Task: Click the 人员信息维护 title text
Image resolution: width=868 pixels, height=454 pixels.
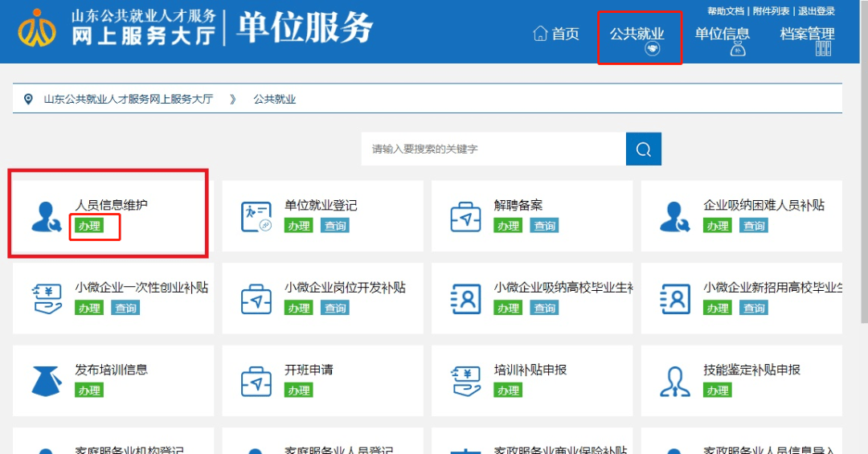Action: coord(111,205)
